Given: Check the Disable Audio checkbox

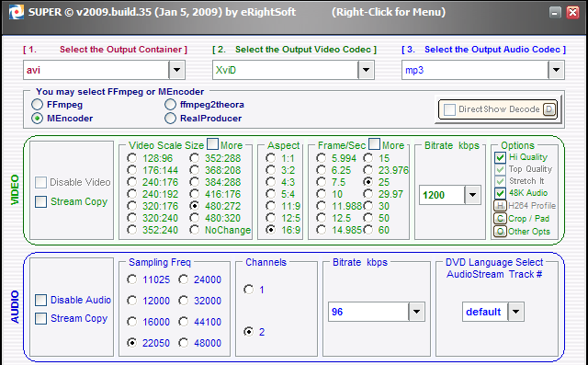Looking at the screenshot, I should (40, 300).
